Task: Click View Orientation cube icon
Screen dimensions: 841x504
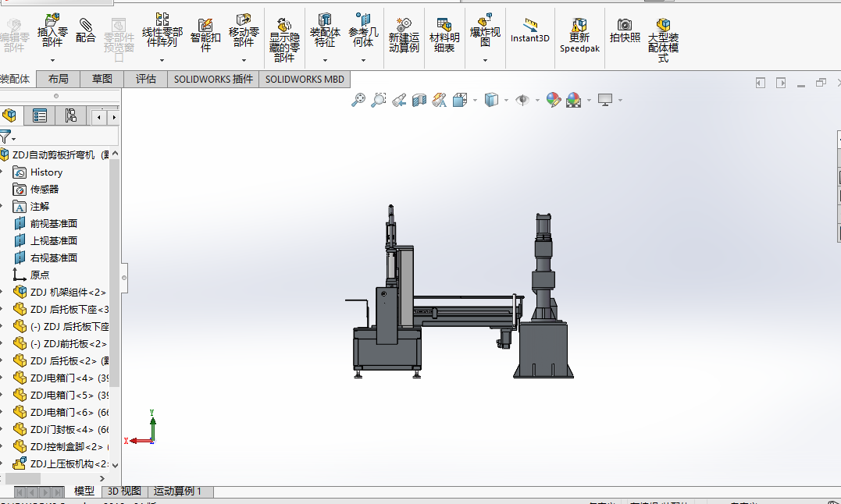Action: coord(460,100)
